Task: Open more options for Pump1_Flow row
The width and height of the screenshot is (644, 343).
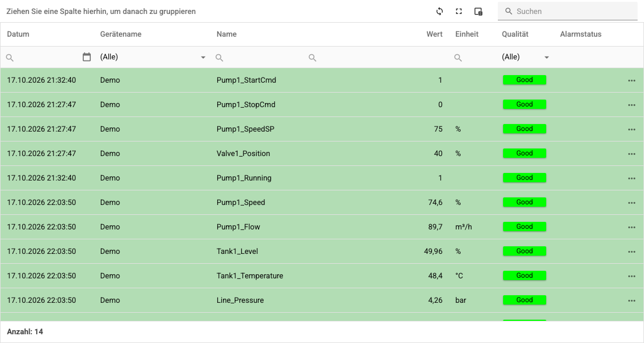Action: click(632, 227)
